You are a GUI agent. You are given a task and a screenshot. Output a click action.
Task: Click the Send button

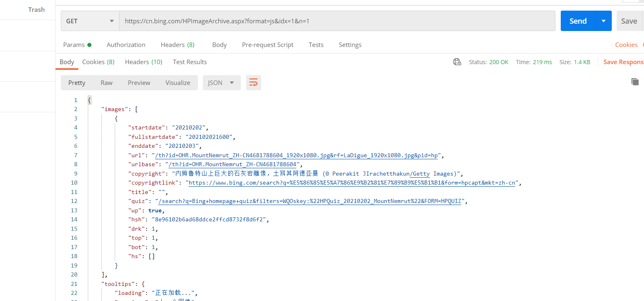coord(578,21)
